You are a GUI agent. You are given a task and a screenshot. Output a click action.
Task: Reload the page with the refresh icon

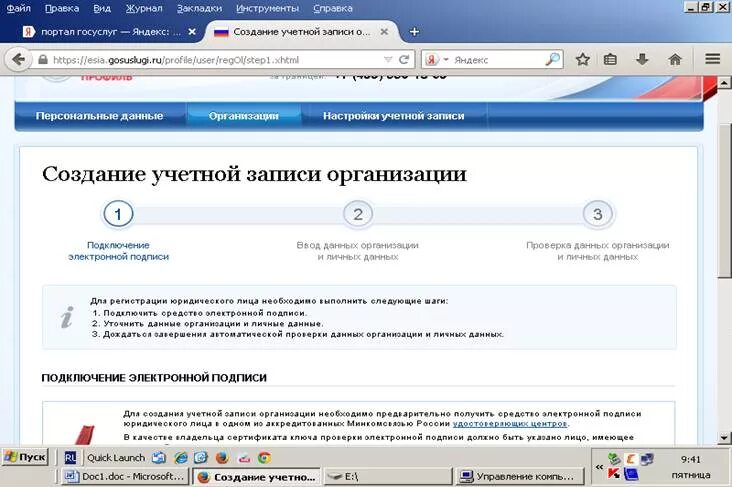click(404, 59)
